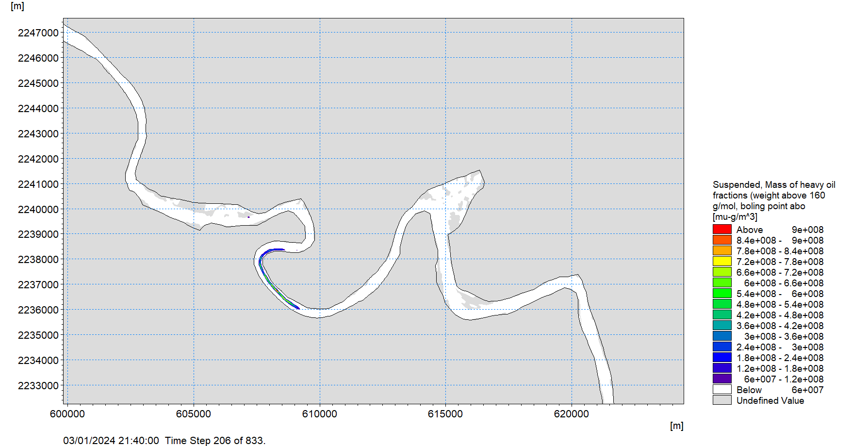The height and width of the screenshot is (446, 868).
Task: Click the y-axis label 2236000
Action: [38, 310]
